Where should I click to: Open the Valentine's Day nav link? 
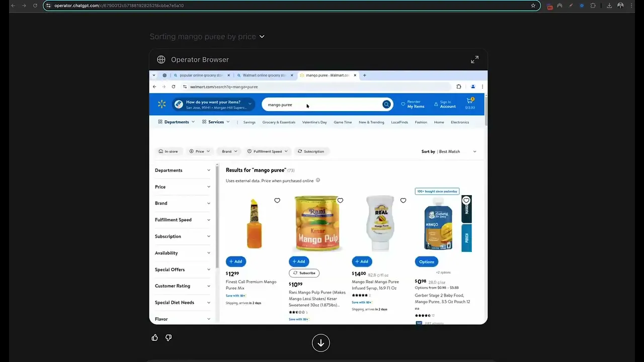314,122
